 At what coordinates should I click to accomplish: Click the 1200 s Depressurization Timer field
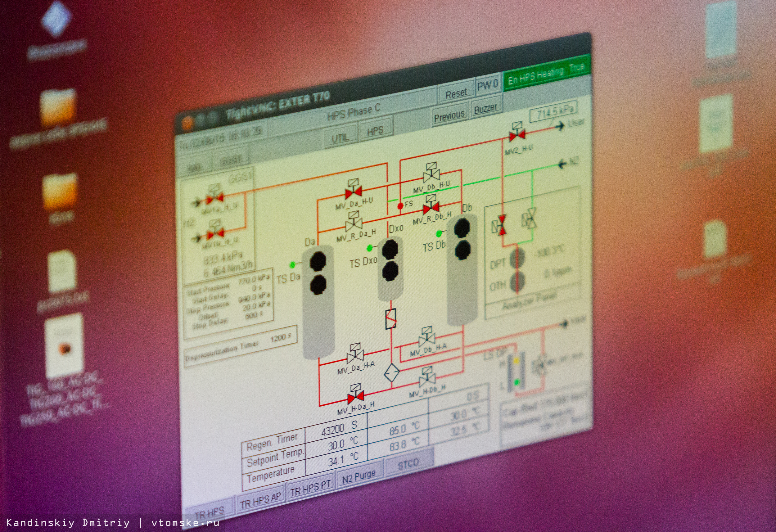pyautogui.click(x=281, y=339)
